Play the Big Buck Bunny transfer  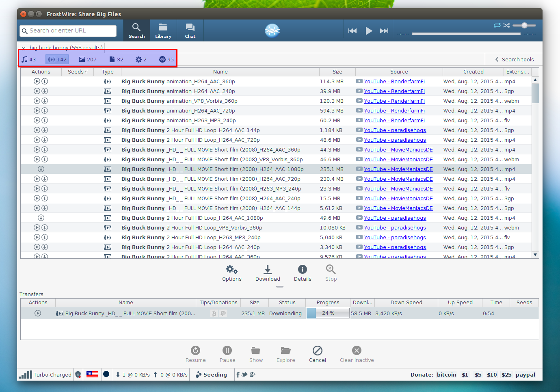[x=38, y=313]
